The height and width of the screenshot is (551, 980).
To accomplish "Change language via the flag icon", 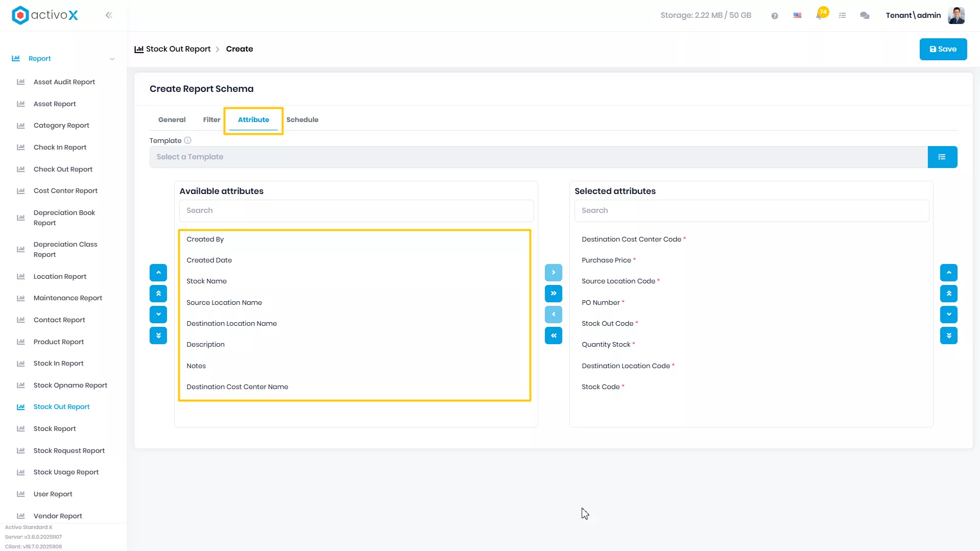I will pyautogui.click(x=797, y=16).
